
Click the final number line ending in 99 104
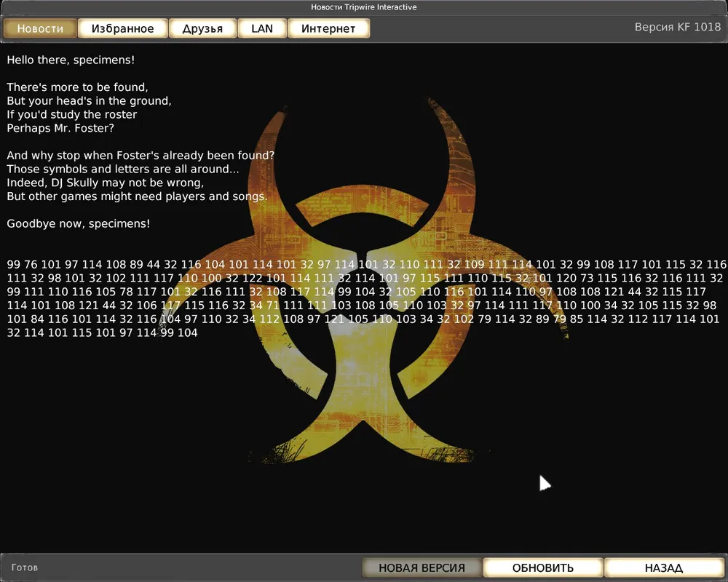pos(102,332)
